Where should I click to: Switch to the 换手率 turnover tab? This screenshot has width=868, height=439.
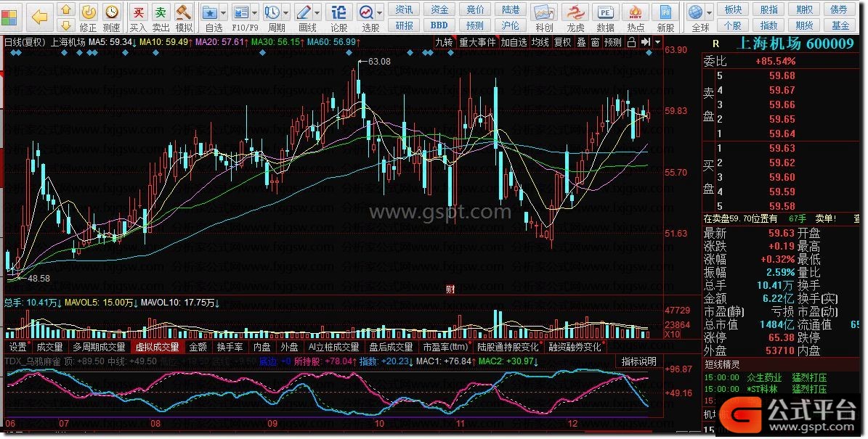230,347
